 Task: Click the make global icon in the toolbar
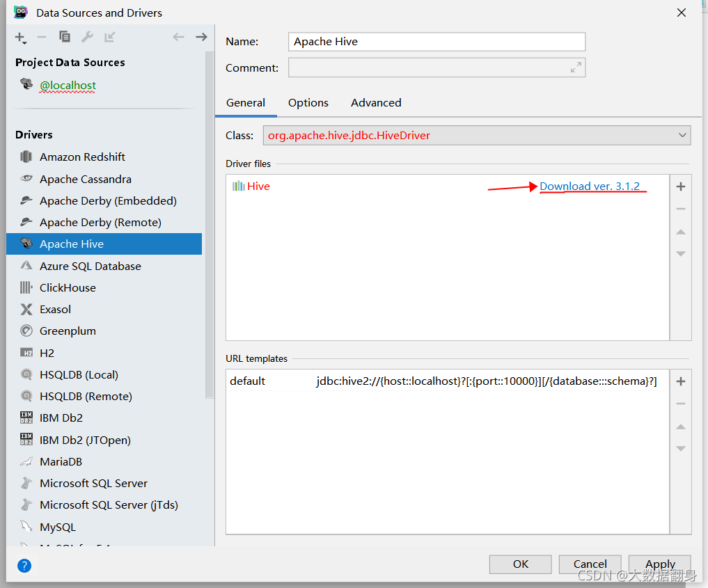tap(110, 37)
